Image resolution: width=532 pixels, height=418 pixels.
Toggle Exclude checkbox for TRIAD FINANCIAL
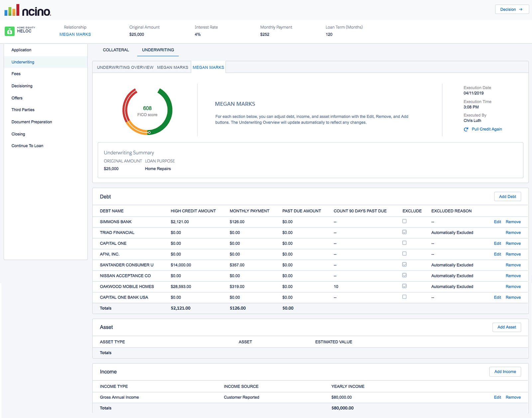click(404, 232)
